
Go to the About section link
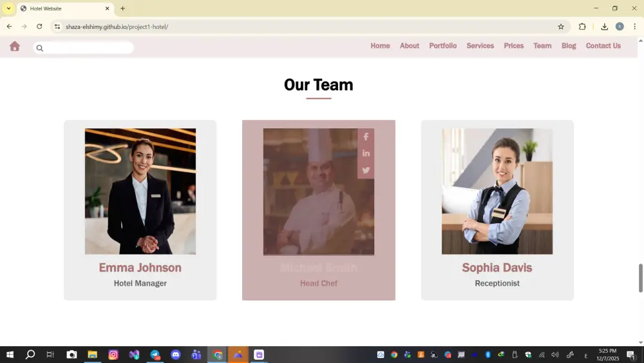(410, 46)
